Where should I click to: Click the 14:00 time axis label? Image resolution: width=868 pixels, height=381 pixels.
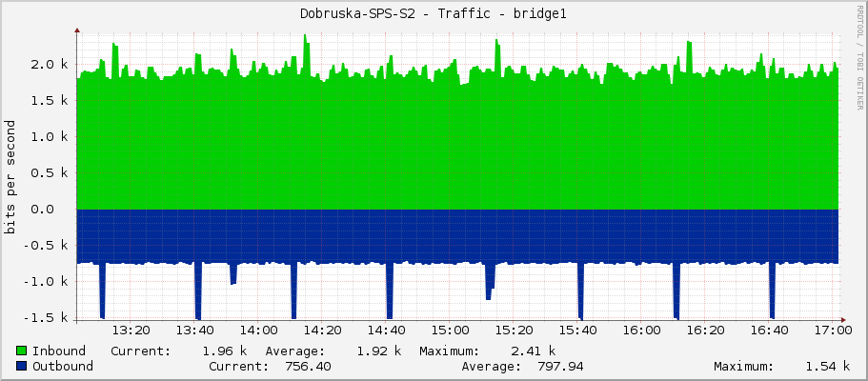[258, 331]
